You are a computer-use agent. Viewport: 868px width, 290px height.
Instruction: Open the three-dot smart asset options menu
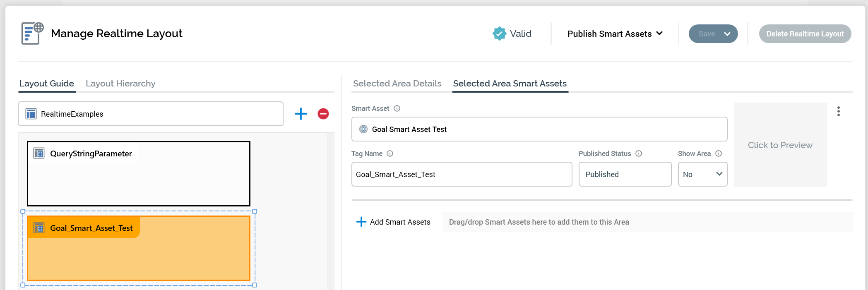point(839,111)
